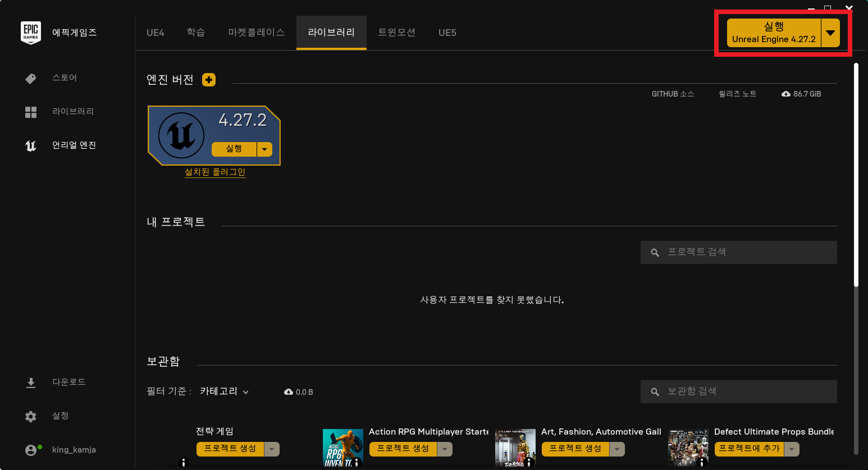The width and height of the screenshot is (868, 470).
Task: Open the 다운로드 arrow icon
Action: [x=31, y=383]
